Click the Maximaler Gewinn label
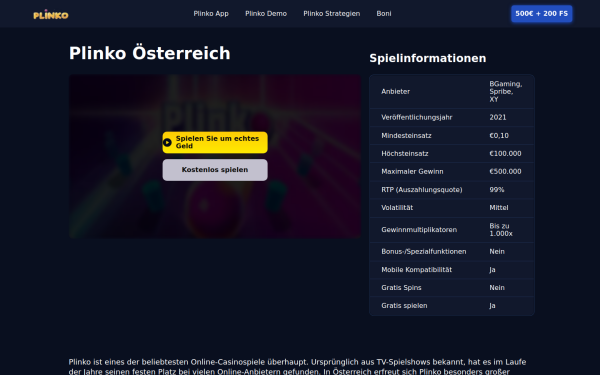This screenshot has width=600, height=375. 412,171
